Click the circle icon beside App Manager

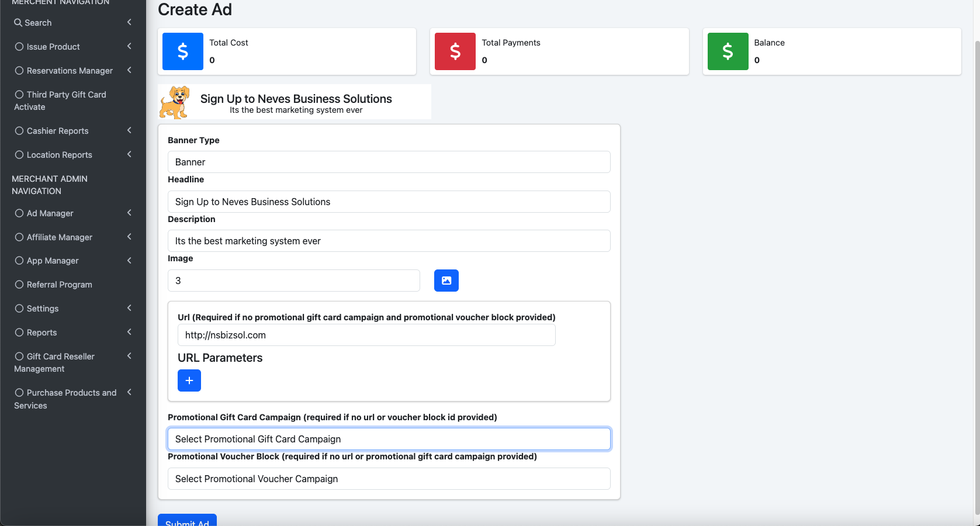(x=19, y=261)
